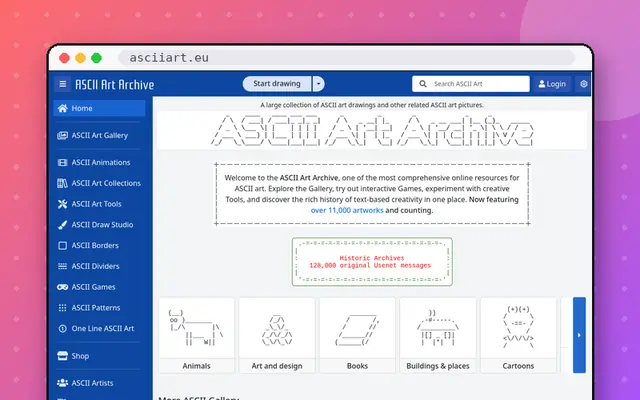The image size is (640, 400).
Task: Open the Books category card
Action: click(357, 335)
